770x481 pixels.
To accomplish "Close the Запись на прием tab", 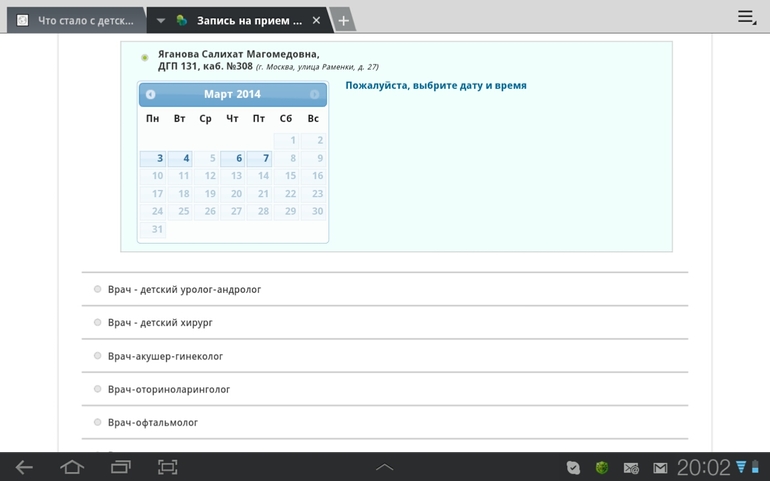I will pyautogui.click(x=316, y=21).
